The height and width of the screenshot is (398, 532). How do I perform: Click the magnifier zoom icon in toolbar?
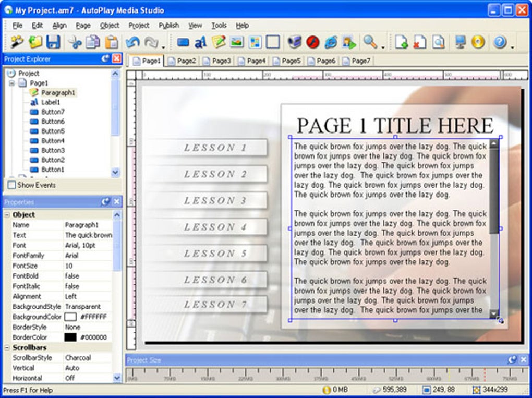tap(370, 42)
